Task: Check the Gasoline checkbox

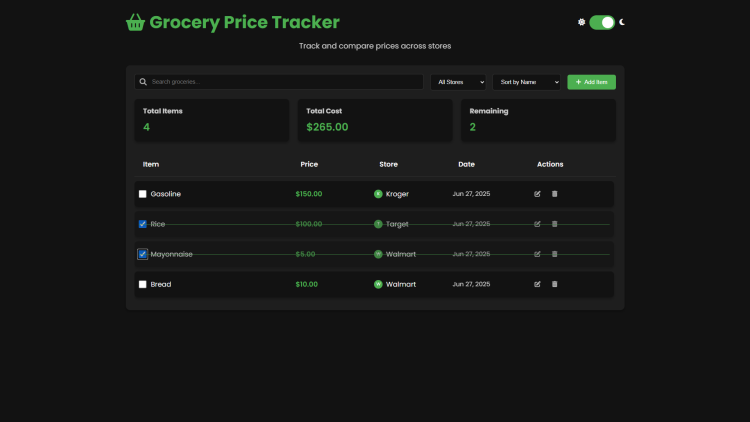Action: [143, 194]
